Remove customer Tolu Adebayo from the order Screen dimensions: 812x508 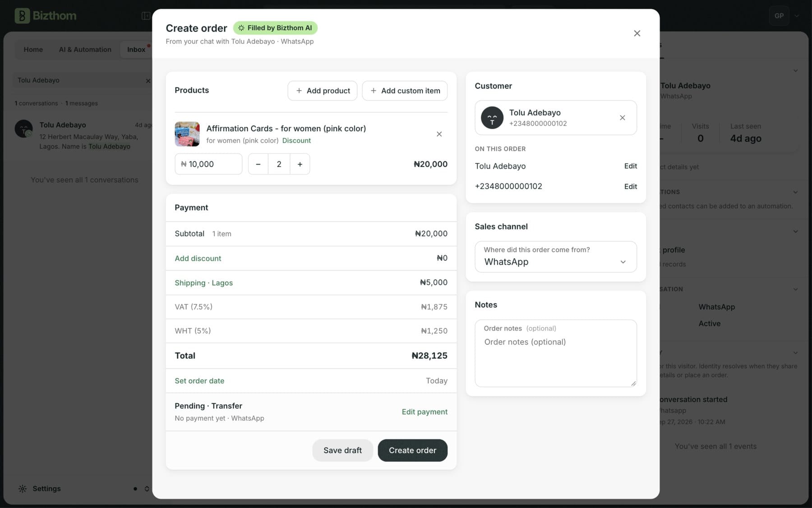(x=622, y=118)
